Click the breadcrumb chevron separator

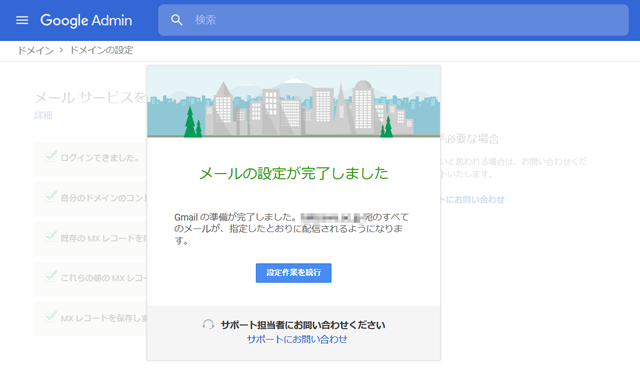tap(62, 50)
